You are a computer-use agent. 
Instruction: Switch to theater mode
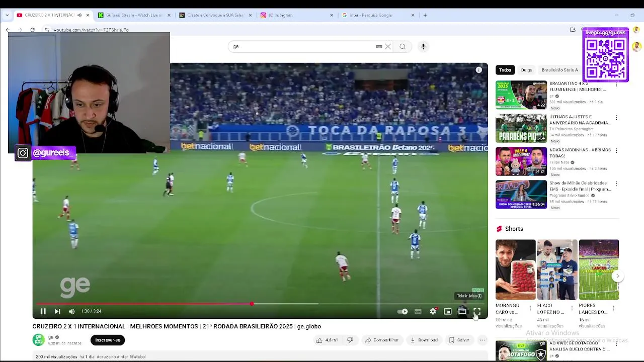click(462, 312)
